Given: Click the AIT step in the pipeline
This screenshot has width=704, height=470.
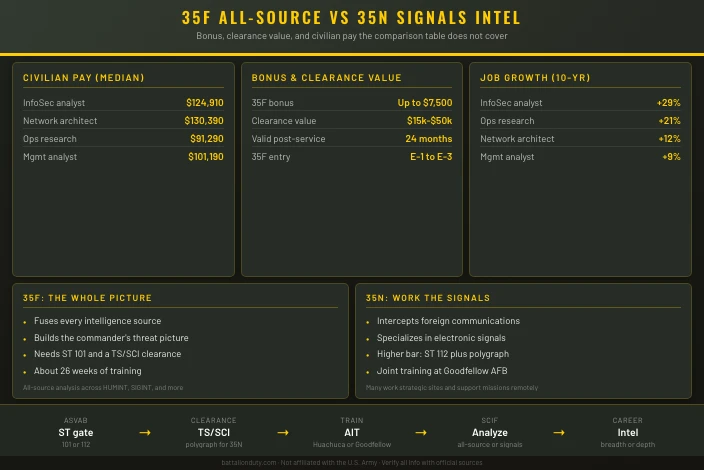Looking at the screenshot, I should coord(352,433).
